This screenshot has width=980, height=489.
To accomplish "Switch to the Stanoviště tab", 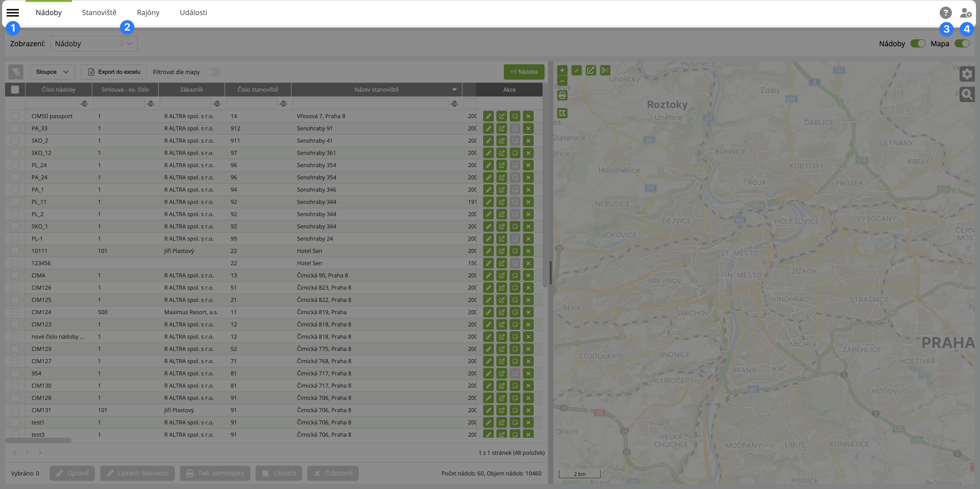I will [99, 13].
